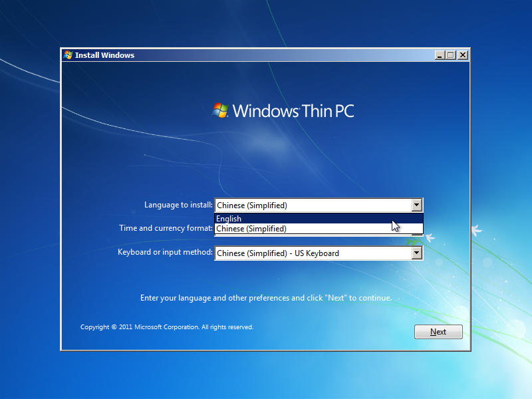The height and width of the screenshot is (399, 532).
Task: Click the word "Next" in quotes in instructions
Action: coord(336,298)
